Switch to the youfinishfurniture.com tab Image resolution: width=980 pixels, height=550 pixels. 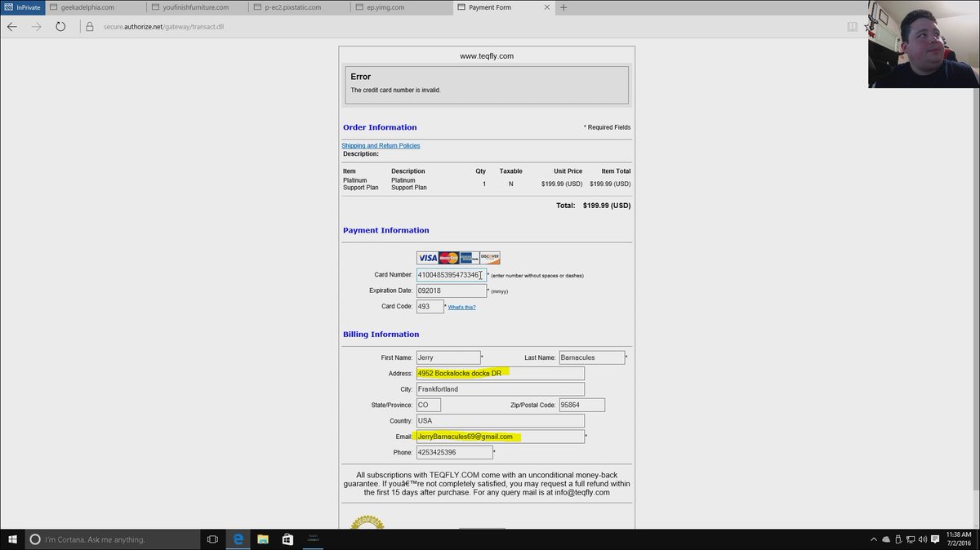pos(198,7)
